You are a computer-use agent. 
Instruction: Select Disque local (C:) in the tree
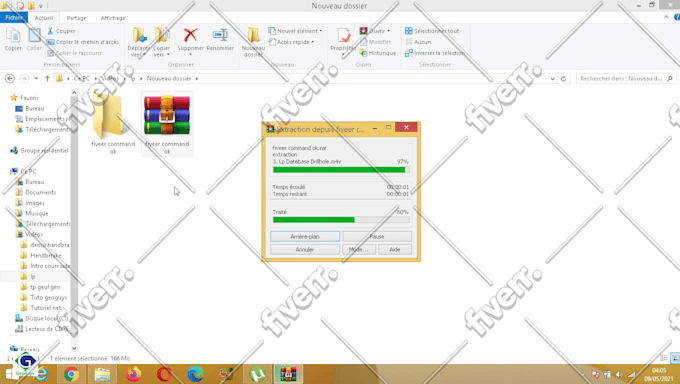42,318
